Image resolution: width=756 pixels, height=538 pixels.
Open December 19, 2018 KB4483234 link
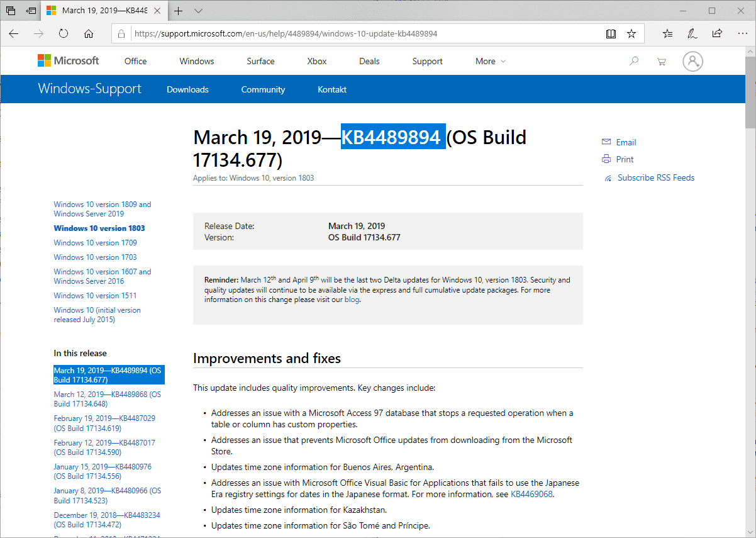(107, 519)
